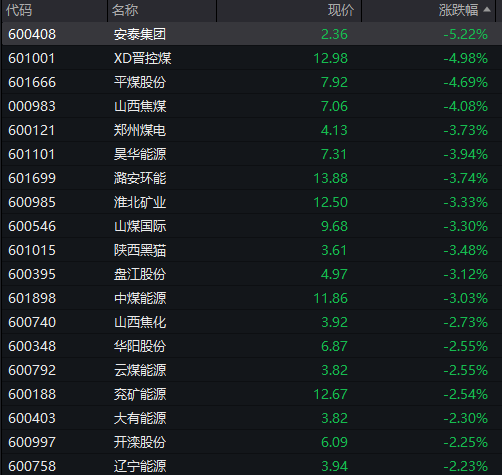Screen dimensions: 502x475
Task: Select stock code 601101
Action: coord(31,154)
